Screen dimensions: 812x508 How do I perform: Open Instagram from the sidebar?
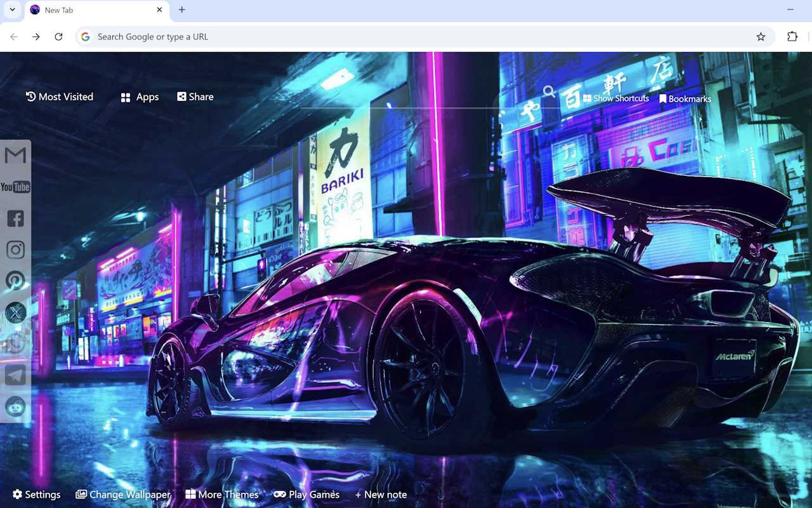pos(15,250)
